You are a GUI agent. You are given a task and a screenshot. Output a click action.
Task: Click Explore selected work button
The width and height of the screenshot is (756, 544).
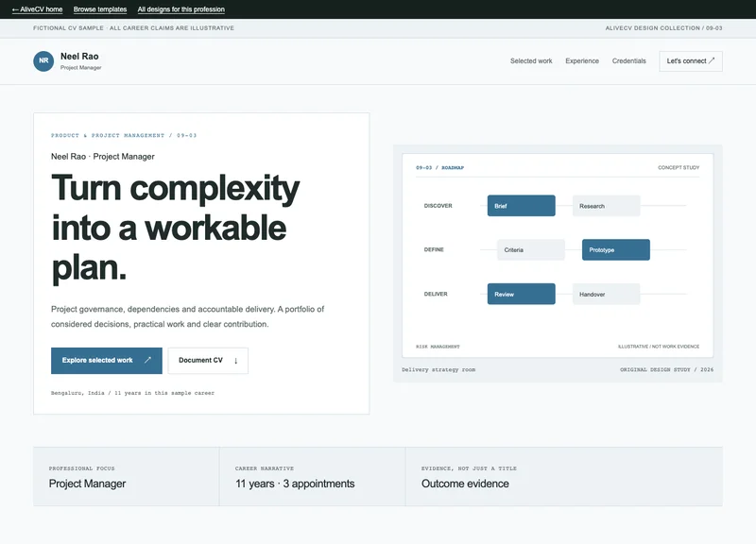point(107,361)
